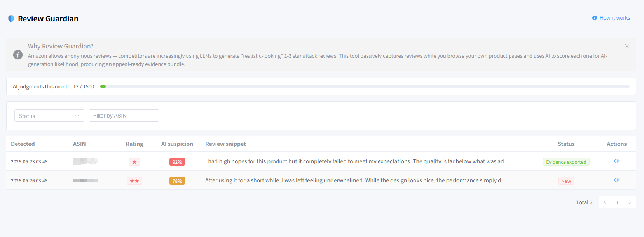Click the 78% AI suspicion badge
The image size is (644, 237).
[x=177, y=181]
